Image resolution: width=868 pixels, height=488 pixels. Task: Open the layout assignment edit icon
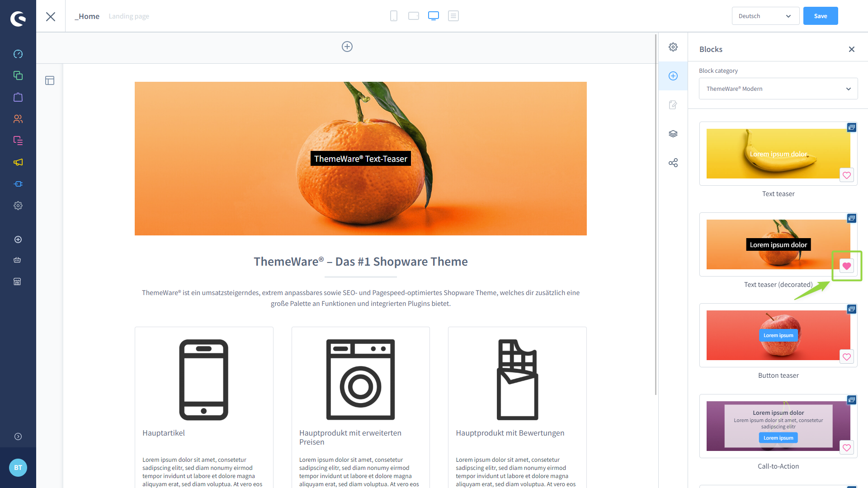[673, 105]
